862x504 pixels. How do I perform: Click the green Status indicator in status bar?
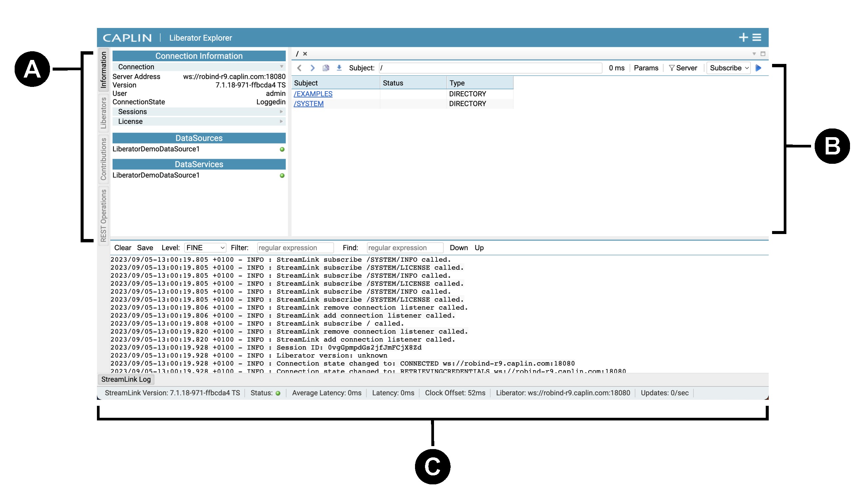pyautogui.click(x=278, y=393)
